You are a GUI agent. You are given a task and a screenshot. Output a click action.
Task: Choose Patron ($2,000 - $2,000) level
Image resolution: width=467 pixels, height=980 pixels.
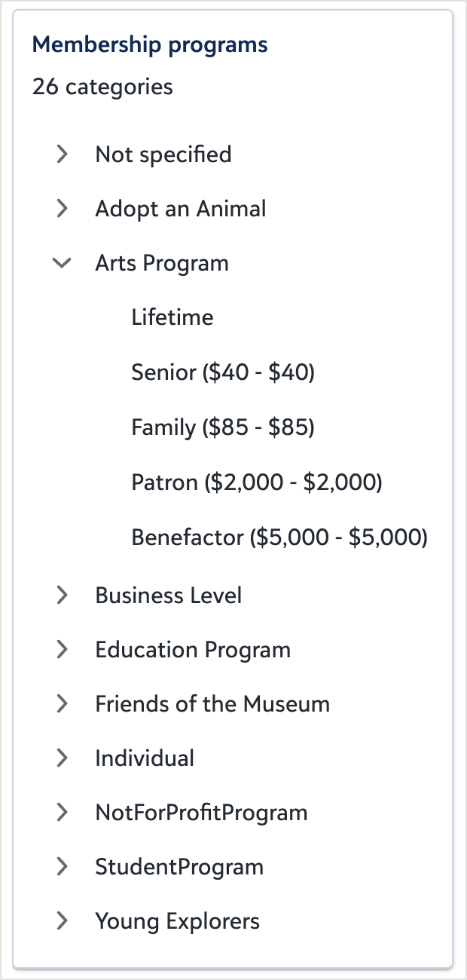coord(257,482)
